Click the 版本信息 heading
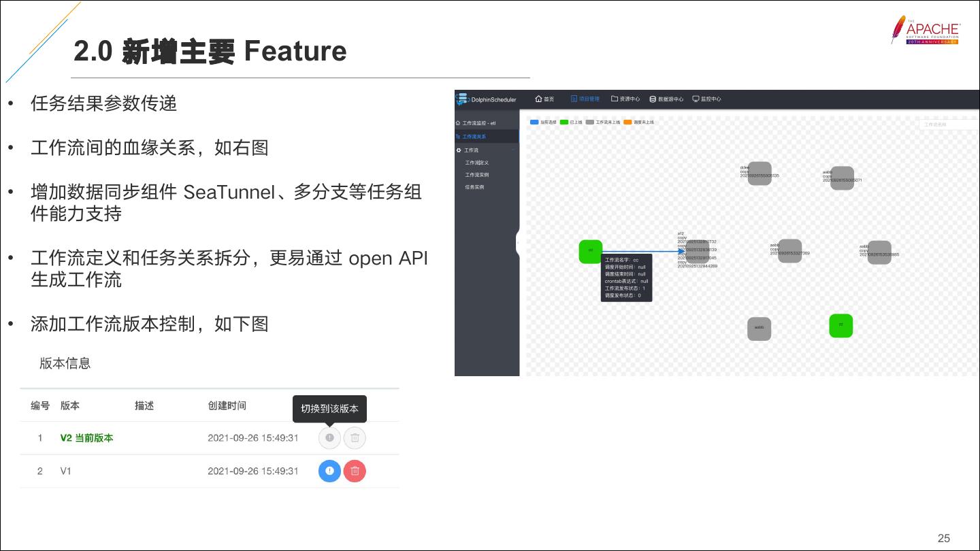Image resolution: width=980 pixels, height=551 pixels. pos(65,363)
